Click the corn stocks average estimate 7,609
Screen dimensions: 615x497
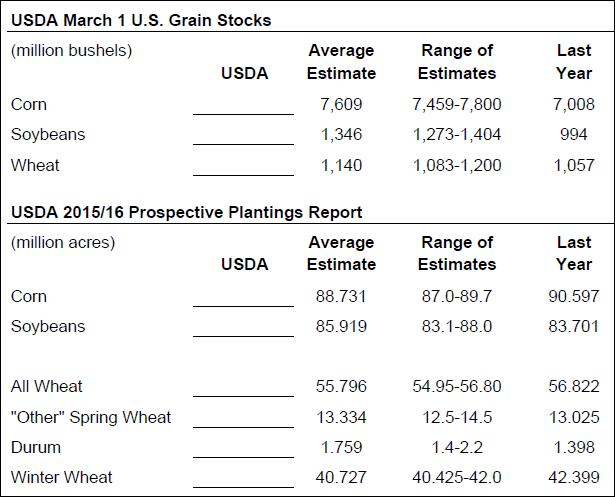click(x=342, y=104)
